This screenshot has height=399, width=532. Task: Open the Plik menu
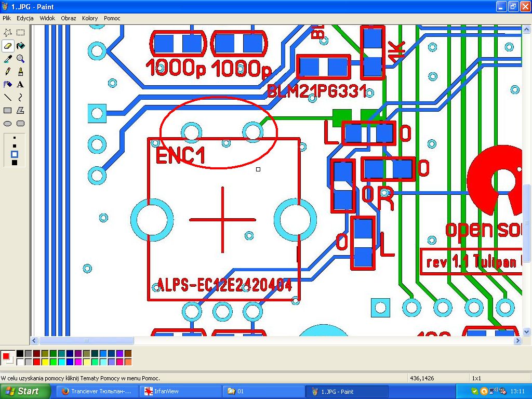(x=7, y=18)
